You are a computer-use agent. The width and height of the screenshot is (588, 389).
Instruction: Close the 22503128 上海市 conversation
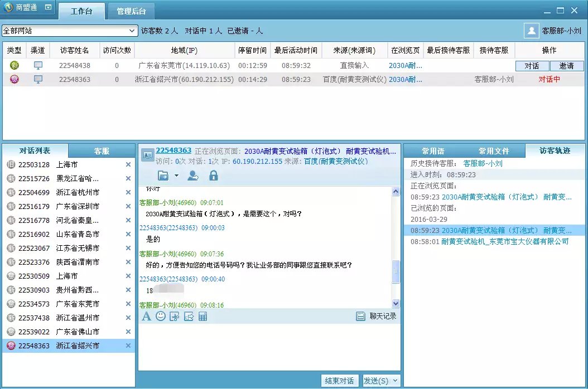pyautogui.click(x=128, y=165)
